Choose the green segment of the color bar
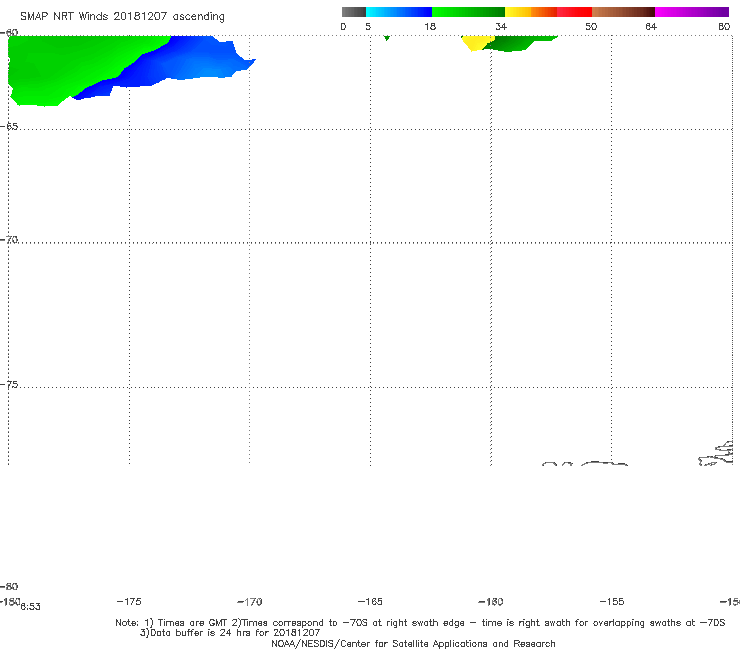Image resolution: width=740 pixels, height=650 pixels. click(468, 12)
